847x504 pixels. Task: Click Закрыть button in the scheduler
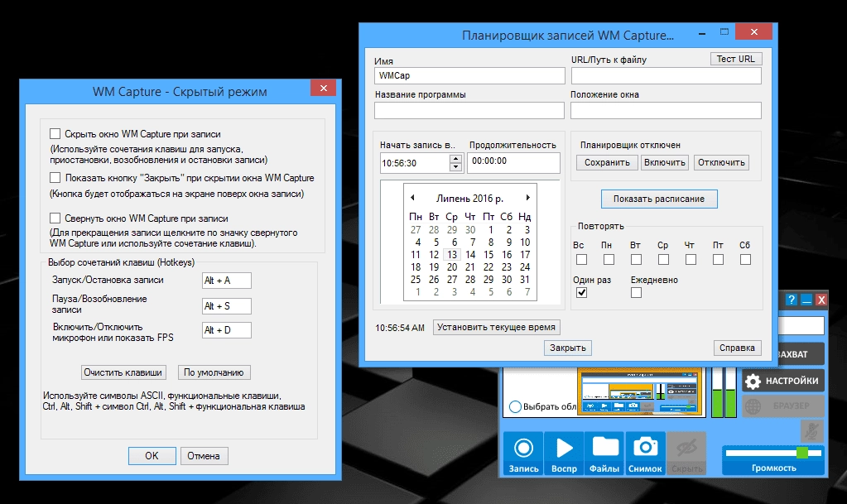coord(568,348)
